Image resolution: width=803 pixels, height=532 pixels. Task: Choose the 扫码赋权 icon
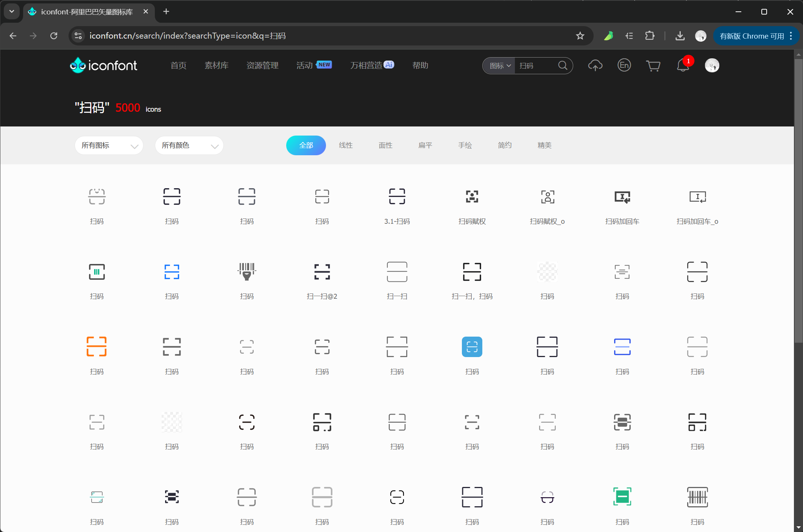tap(472, 197)
